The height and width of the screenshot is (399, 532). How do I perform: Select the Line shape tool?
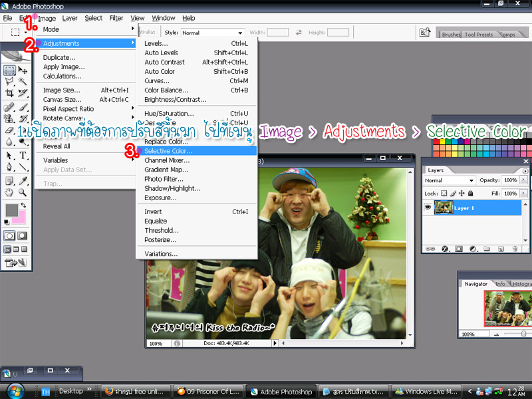(23, 167)
